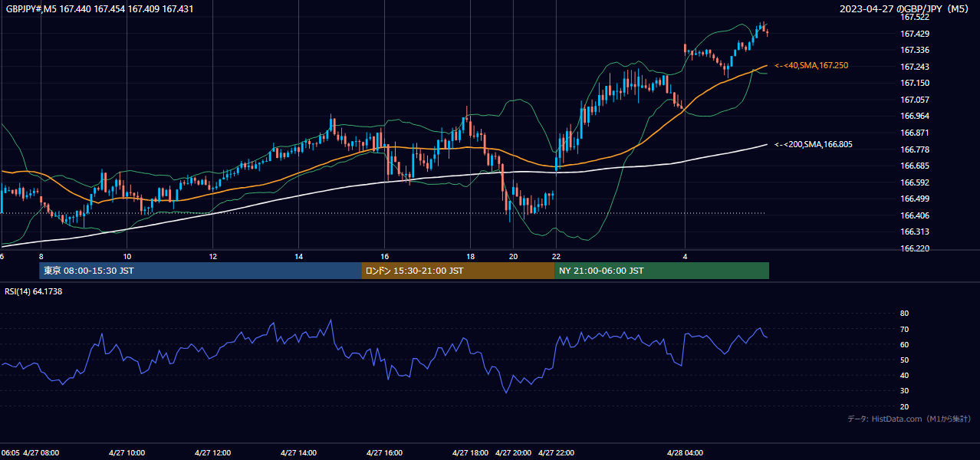Click the 166.313 price axis label
Screen dimensions: 980x460
915,232
